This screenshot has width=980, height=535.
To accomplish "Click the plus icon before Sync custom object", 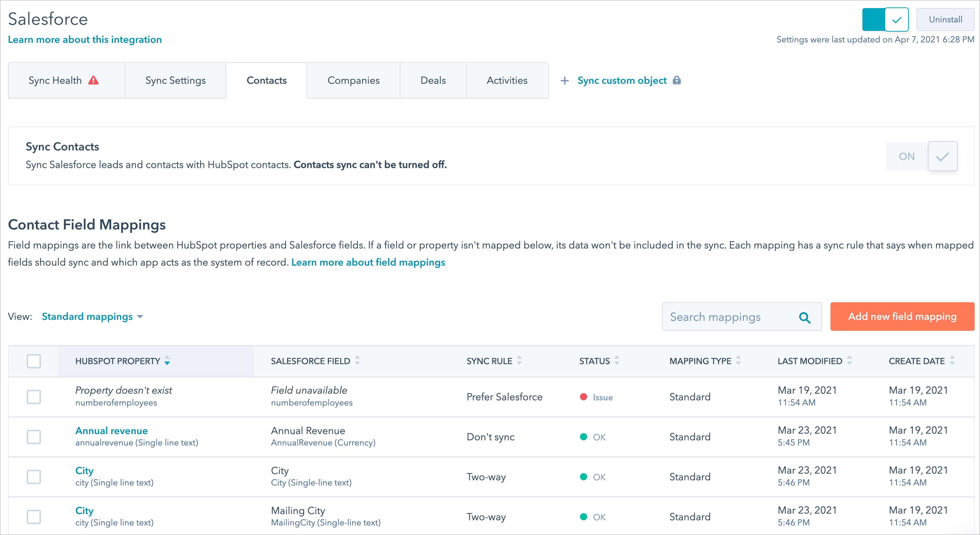I will coord(565,81).
